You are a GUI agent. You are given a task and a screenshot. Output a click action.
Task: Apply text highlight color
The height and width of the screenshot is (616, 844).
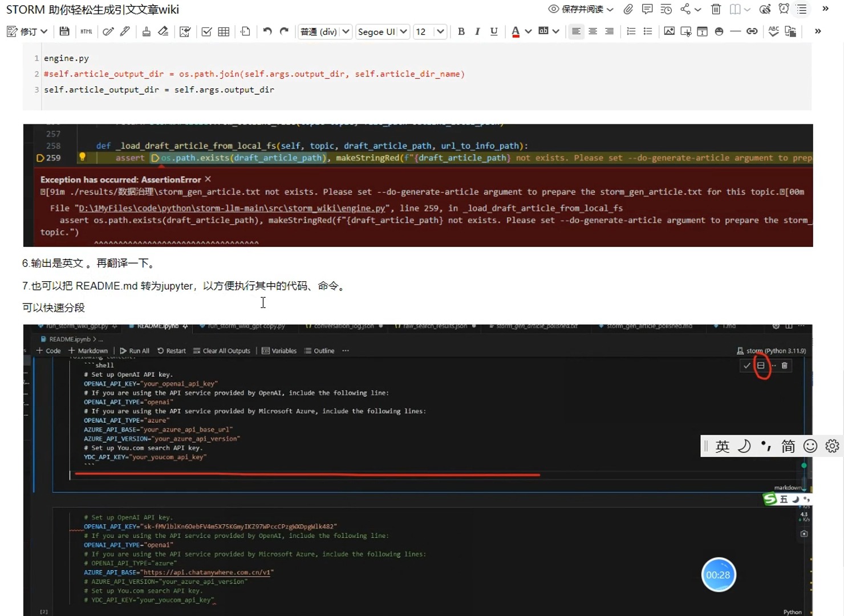(543, 31)
